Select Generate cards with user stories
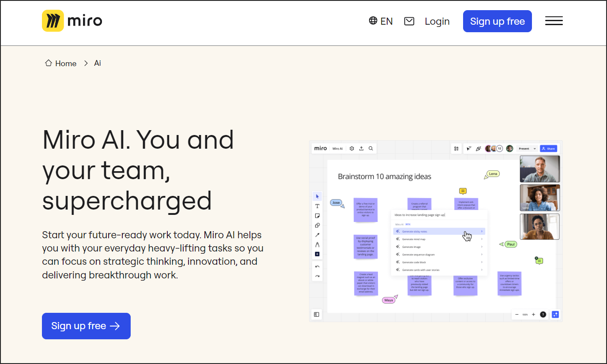Viewport: 607px width, 364px height. (439, 270)
